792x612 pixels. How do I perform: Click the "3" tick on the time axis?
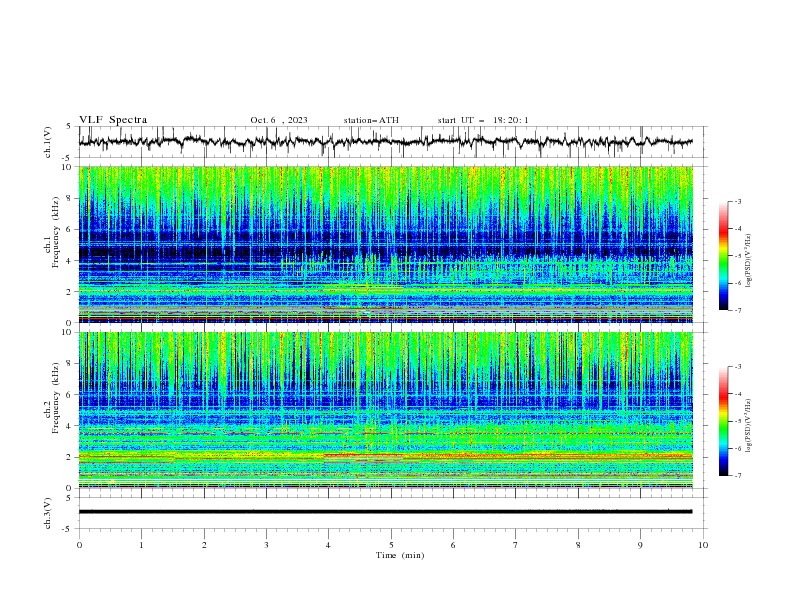click(x=266, y=545)
